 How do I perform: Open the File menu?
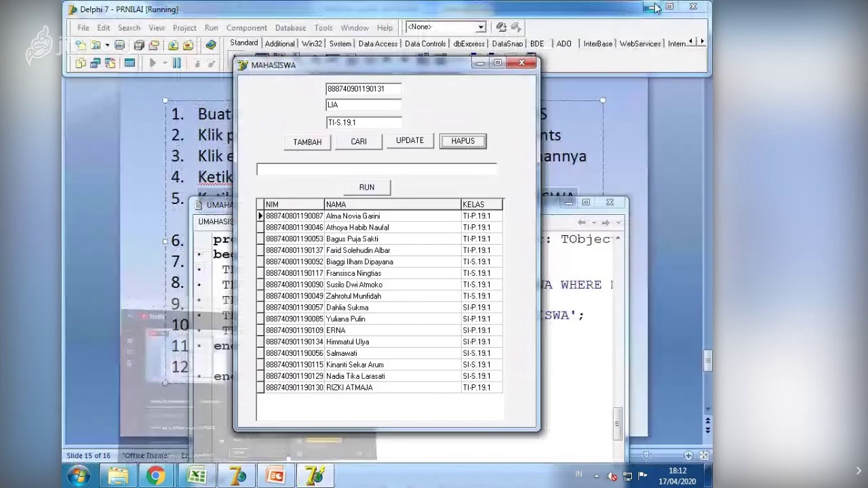(83, 28)
